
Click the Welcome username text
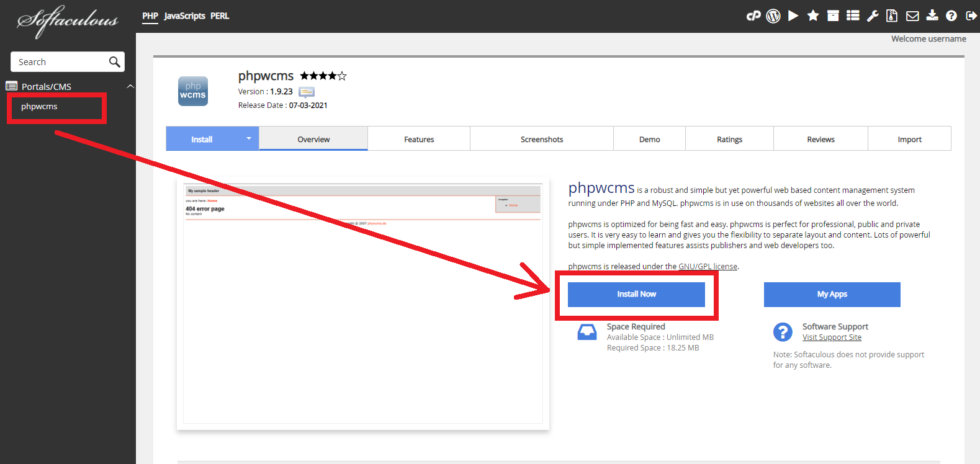(x=928, y=39)
